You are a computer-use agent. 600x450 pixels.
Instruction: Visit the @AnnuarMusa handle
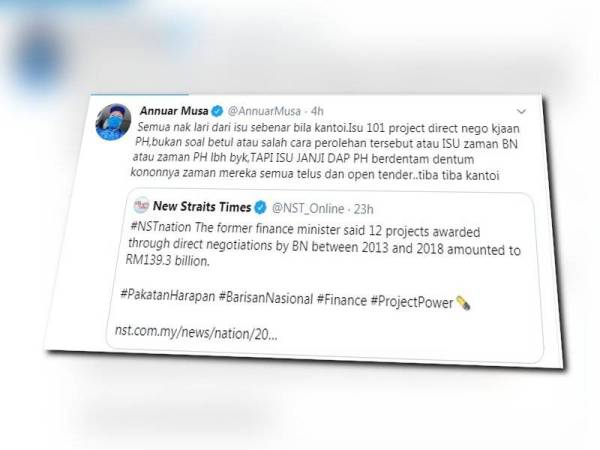(264, 111)
